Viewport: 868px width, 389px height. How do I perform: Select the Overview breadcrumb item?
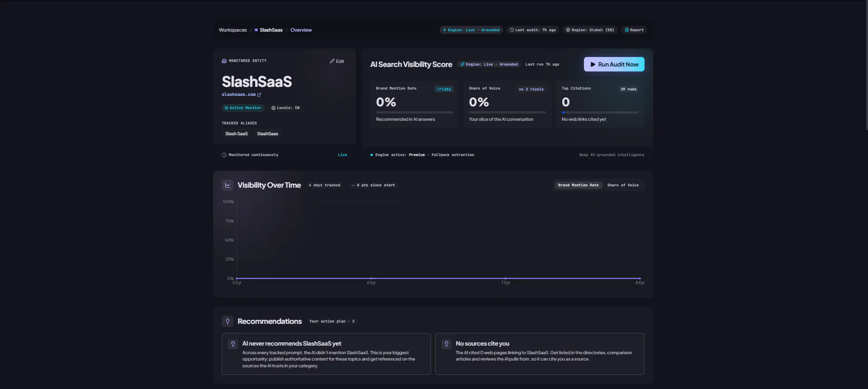[x=301, y=30]
